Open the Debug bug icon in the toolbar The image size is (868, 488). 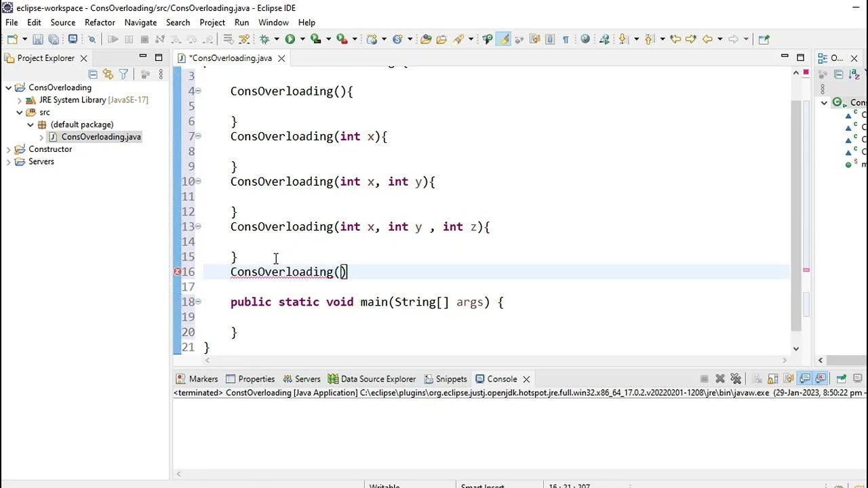click(x=264, y=39)
